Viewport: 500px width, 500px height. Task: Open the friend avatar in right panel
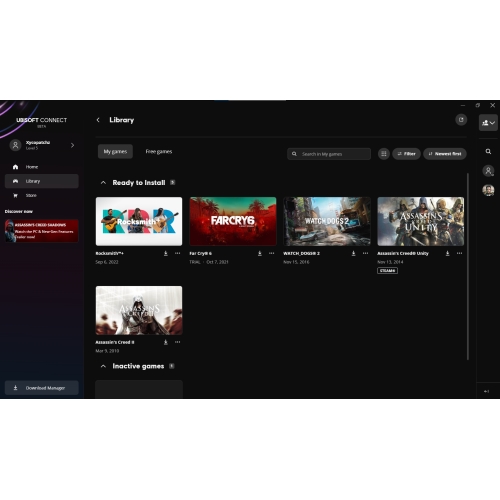(x=488, y=190)
